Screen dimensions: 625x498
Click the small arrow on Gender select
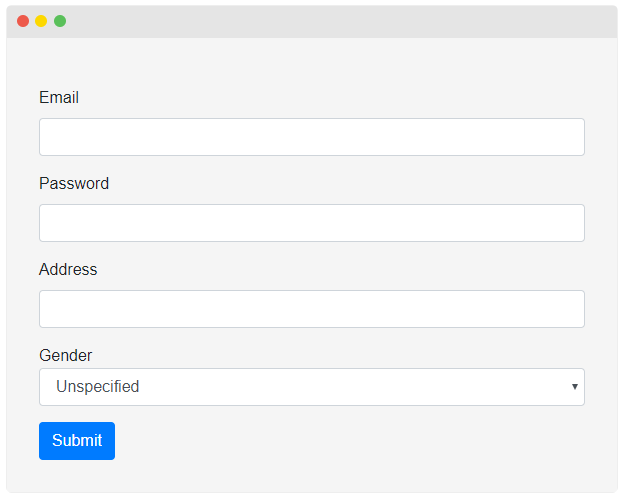pos(574,387)
